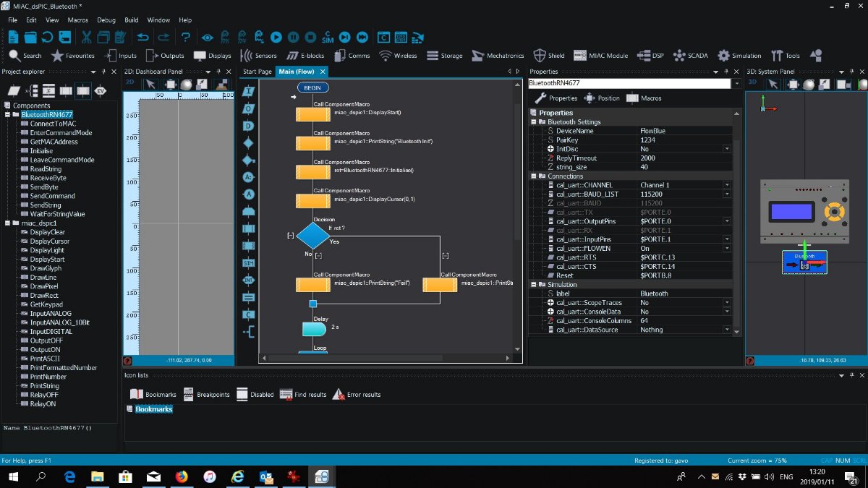Open the Breakpoints icon list
Screen dimensions: 868x488
tap(206, 395)
